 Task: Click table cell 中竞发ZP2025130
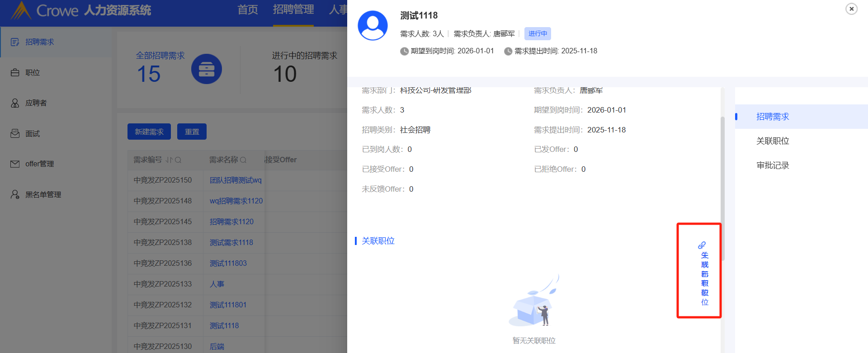point(163,347)
